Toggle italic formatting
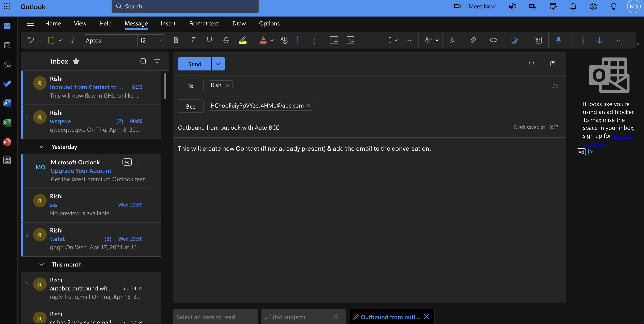Screen dimensions: 644x324 [x=192, y=40]
